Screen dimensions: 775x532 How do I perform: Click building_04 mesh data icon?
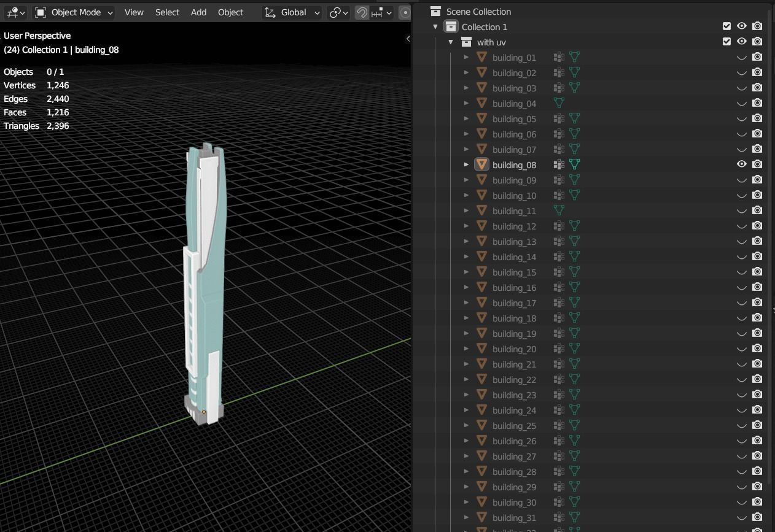(x=559, y=103)
